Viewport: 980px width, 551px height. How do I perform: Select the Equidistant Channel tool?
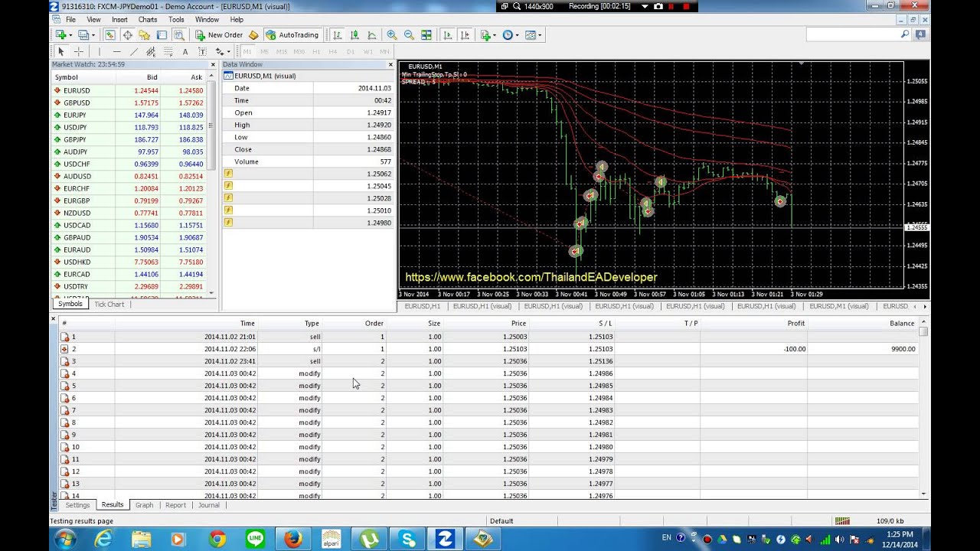coord(151,51)
